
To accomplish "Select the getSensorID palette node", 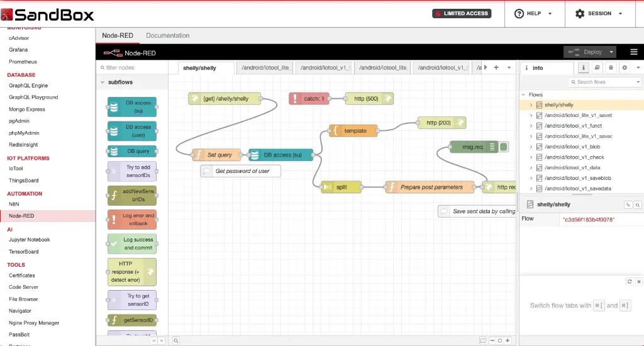I will (132, 320).
